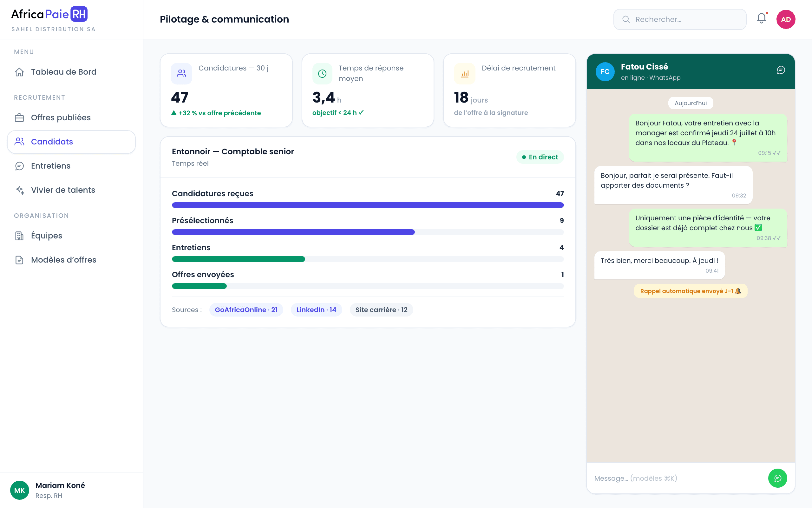Viewport: 812px width, 508px height.
Task: Select Candidats in the sidebar
Action: (x=71, y=142)
